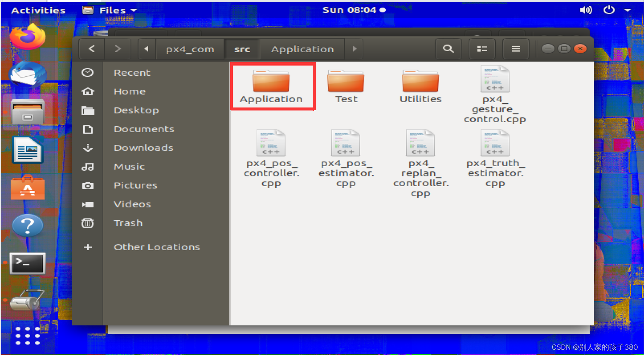Select the Application path segment

(302, 49)
